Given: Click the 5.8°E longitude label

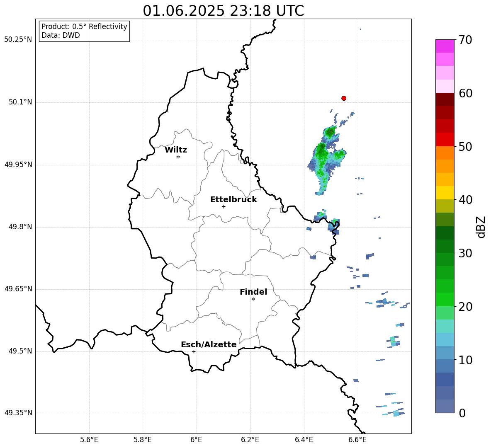Looking at the screenshot, I should point(143,440).
